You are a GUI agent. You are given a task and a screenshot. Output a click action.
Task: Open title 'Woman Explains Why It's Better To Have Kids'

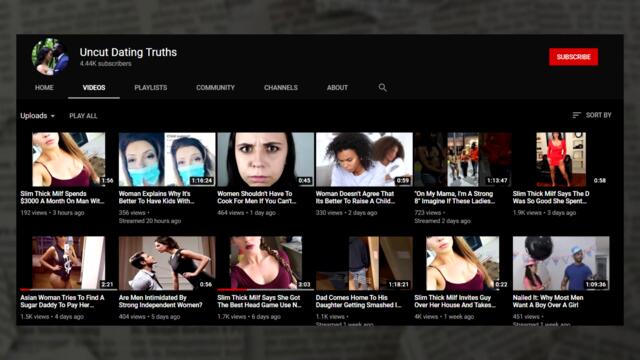point(156,197)
